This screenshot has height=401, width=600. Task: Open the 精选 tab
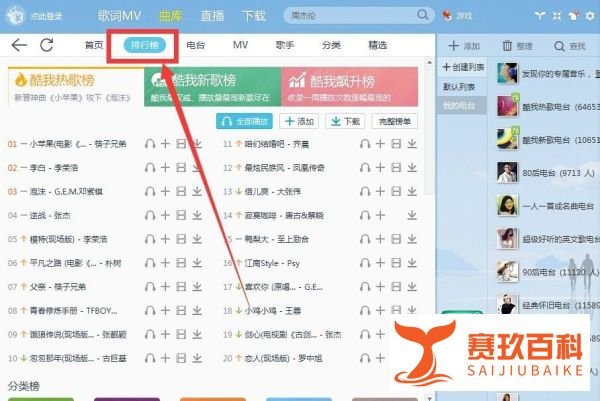click(x=378, y=45)
